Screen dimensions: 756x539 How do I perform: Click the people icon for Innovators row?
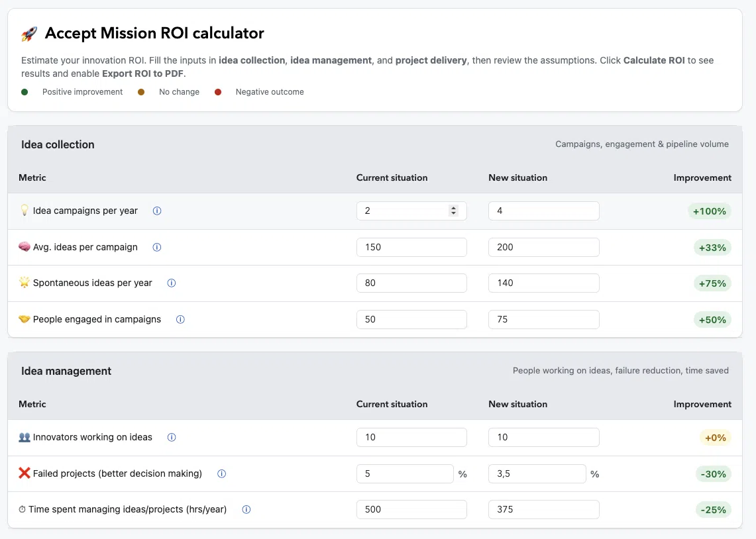24,438
